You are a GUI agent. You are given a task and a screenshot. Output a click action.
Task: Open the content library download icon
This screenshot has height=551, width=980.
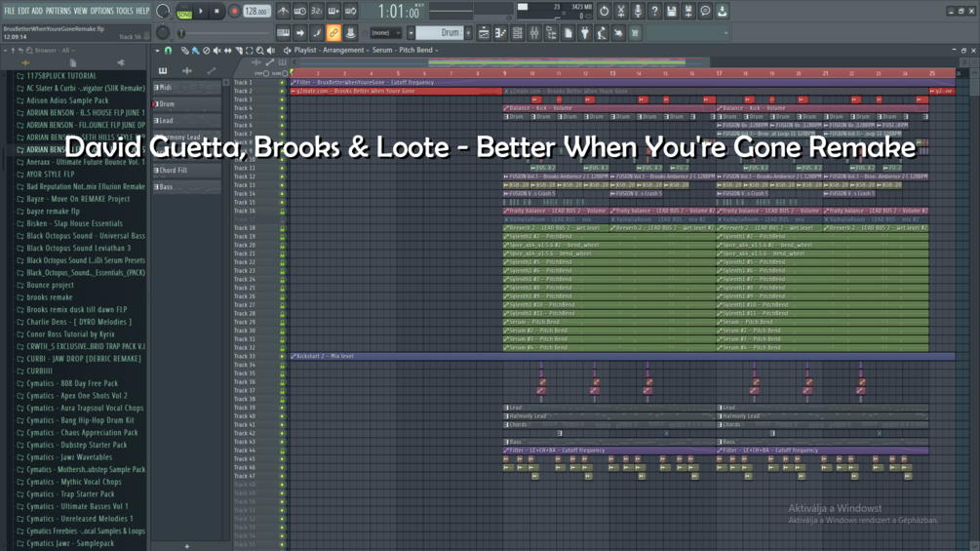pyautogui.click(x=722, y=11)
